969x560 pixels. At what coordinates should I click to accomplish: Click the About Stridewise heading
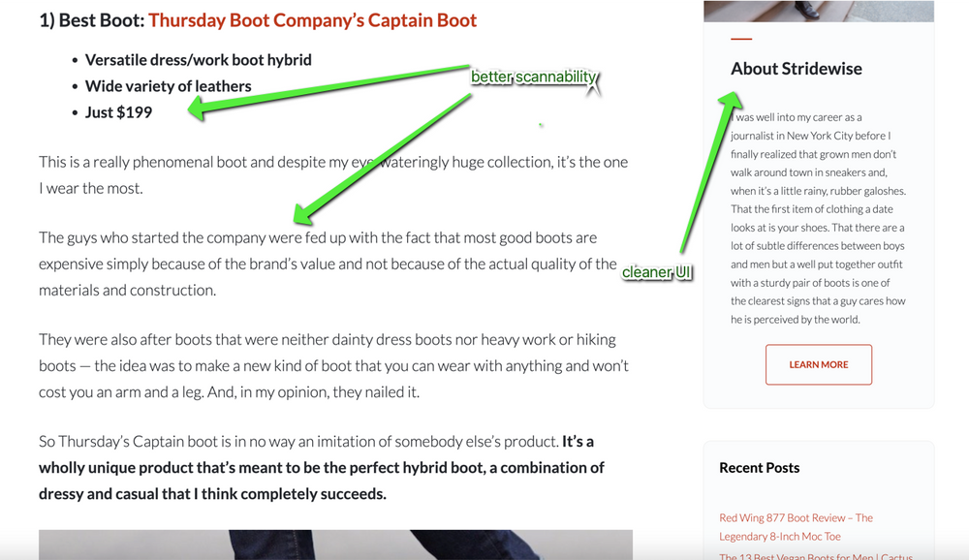[x=796, y=68]
